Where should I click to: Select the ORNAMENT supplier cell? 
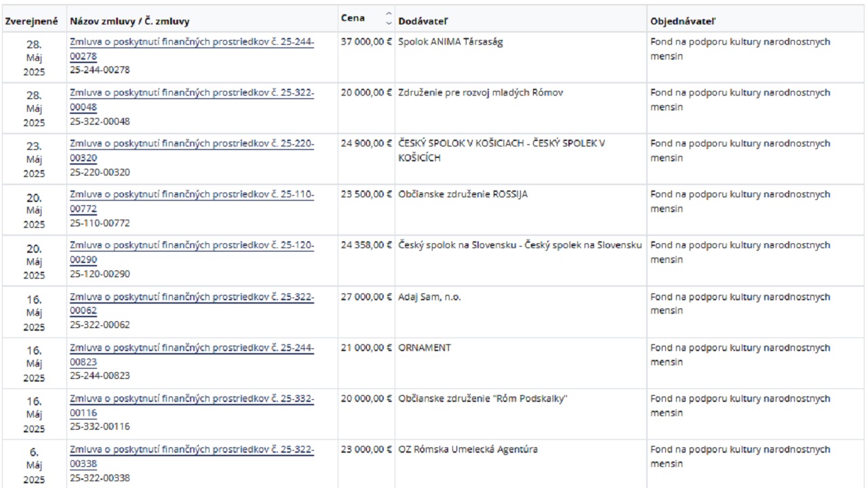pos(425,348)
